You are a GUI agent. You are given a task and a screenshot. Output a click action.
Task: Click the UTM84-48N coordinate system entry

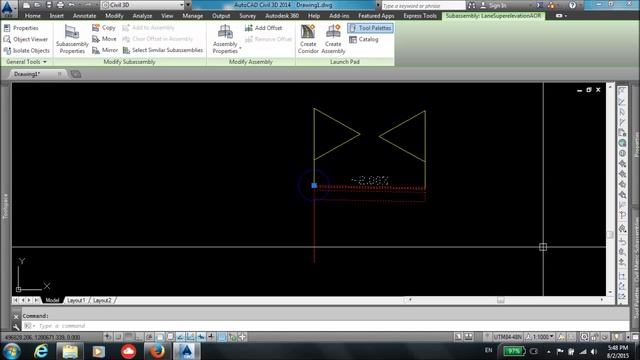tap(508, 337)
